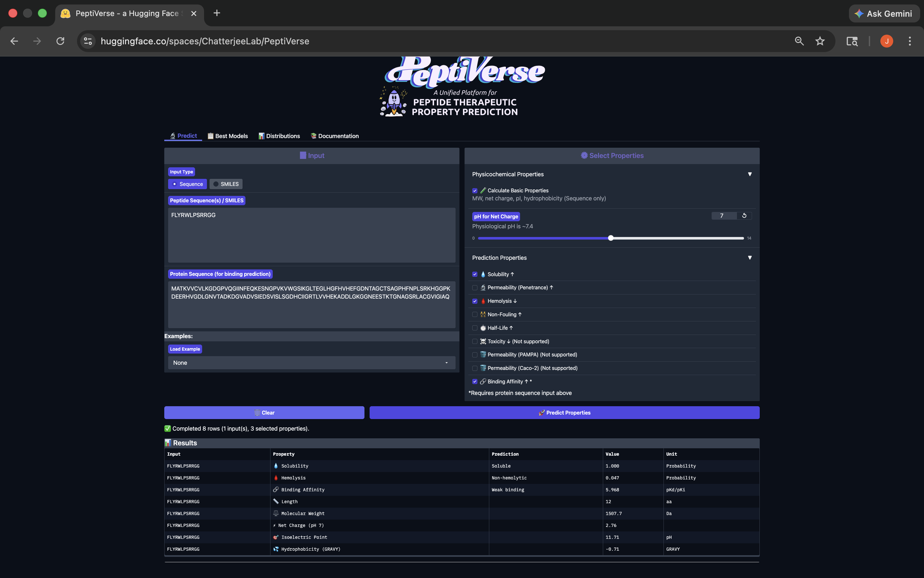This screenshot has width=924, height=578.
Task: Open the Distributions tab
Action: click(x=279, y=136)
